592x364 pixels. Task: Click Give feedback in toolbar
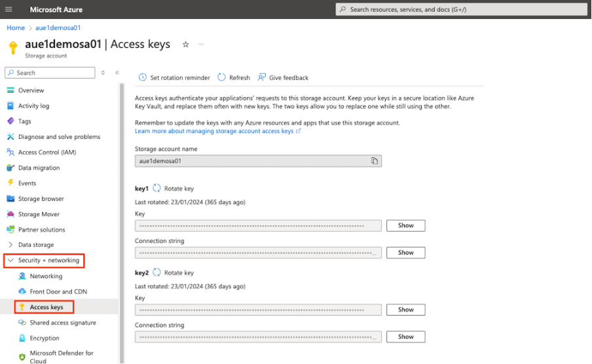[283, 77]
